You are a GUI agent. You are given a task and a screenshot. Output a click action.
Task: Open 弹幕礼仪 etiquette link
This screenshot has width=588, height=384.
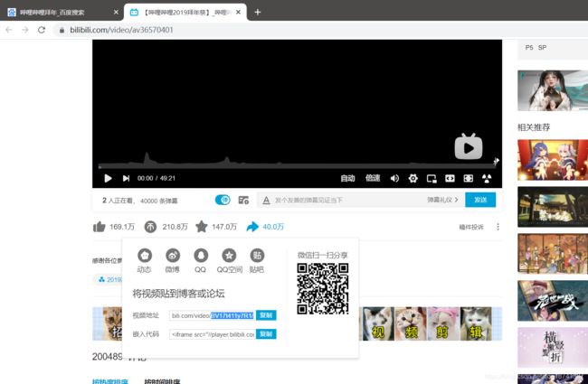point(442,200)
